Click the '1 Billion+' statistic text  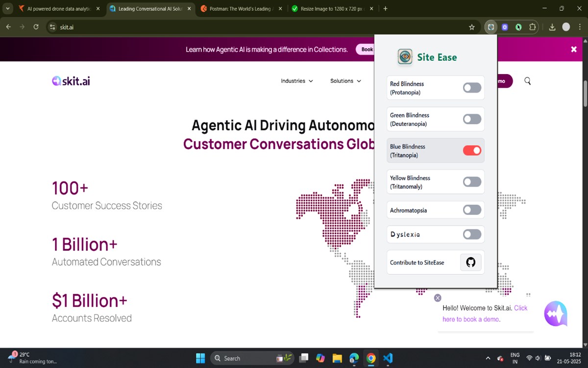85,244
